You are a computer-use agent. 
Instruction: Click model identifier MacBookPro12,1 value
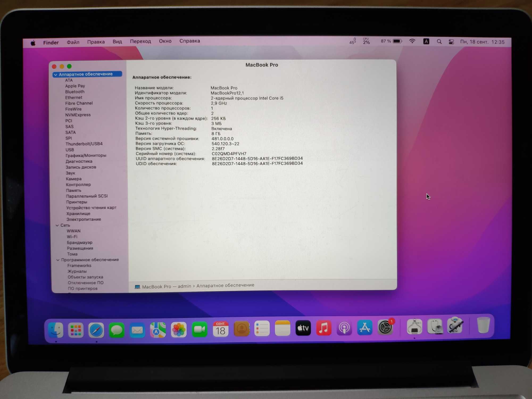point(227,93)
